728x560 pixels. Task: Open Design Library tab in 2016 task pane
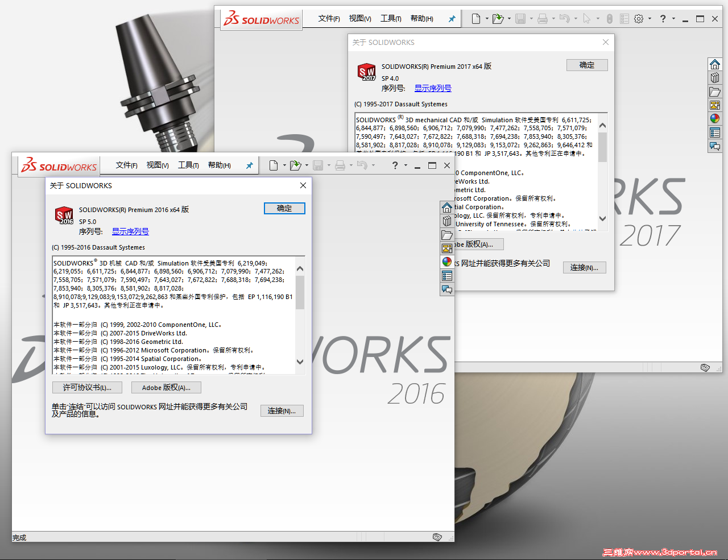pos(447,221)
